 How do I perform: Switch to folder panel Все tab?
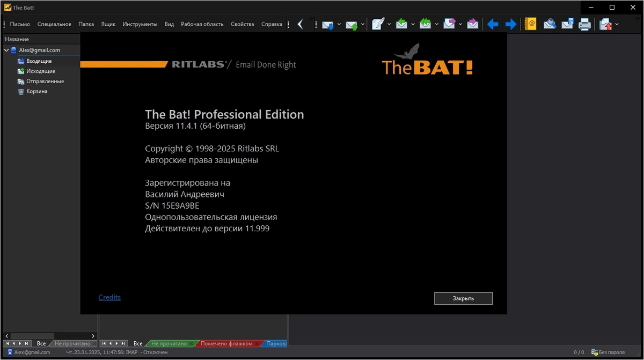click(x=41, y=343)
